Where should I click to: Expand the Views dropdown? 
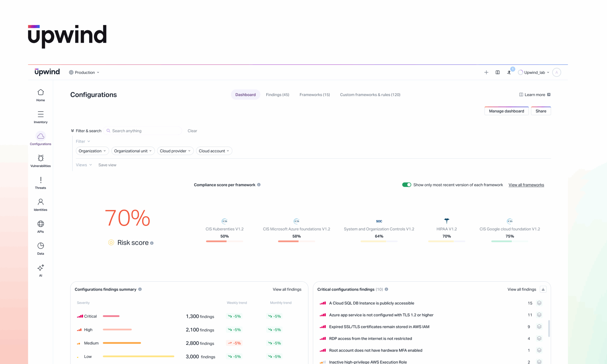point(84,165)
